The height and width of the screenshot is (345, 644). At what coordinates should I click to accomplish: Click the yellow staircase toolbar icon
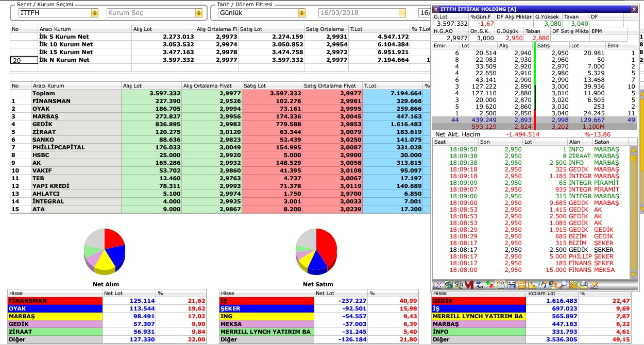532,284
